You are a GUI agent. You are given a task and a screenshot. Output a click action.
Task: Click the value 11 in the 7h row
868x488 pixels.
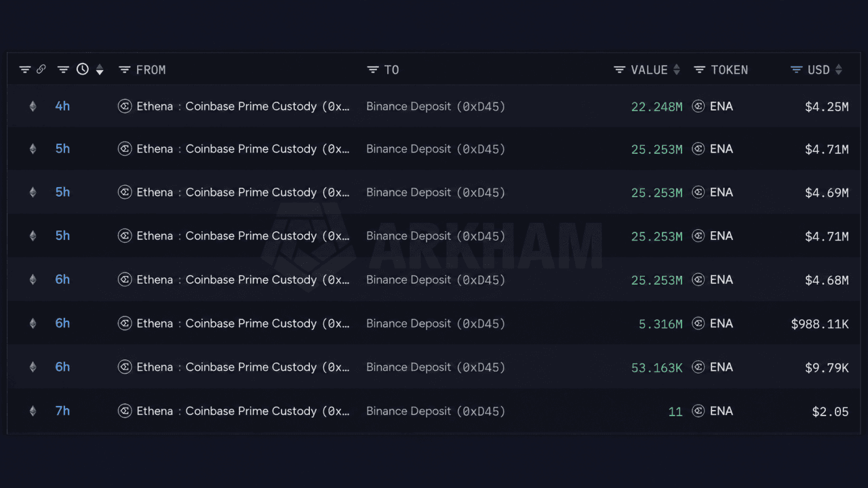click(675, 411)
